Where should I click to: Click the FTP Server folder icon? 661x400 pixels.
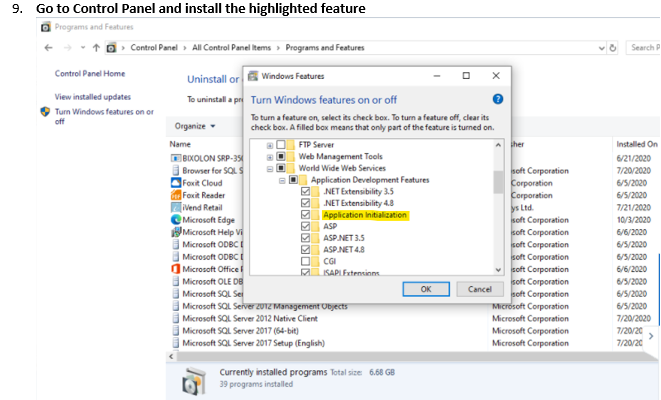pos(290,145)
